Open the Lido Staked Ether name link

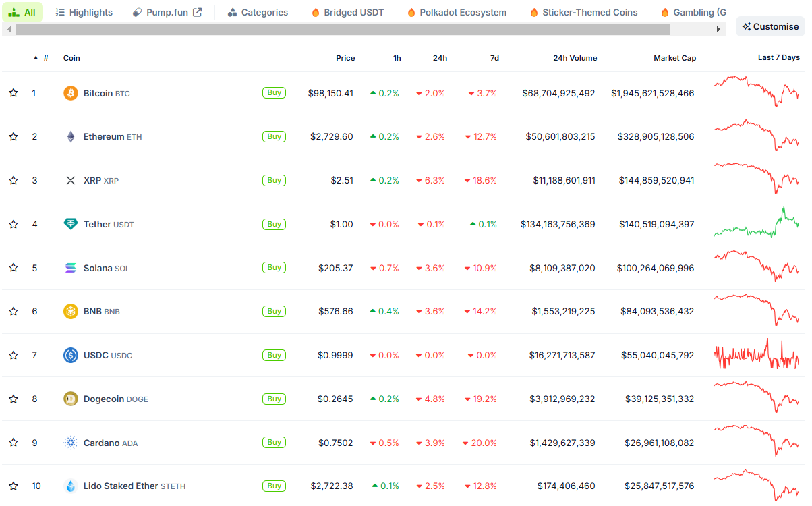134,486
